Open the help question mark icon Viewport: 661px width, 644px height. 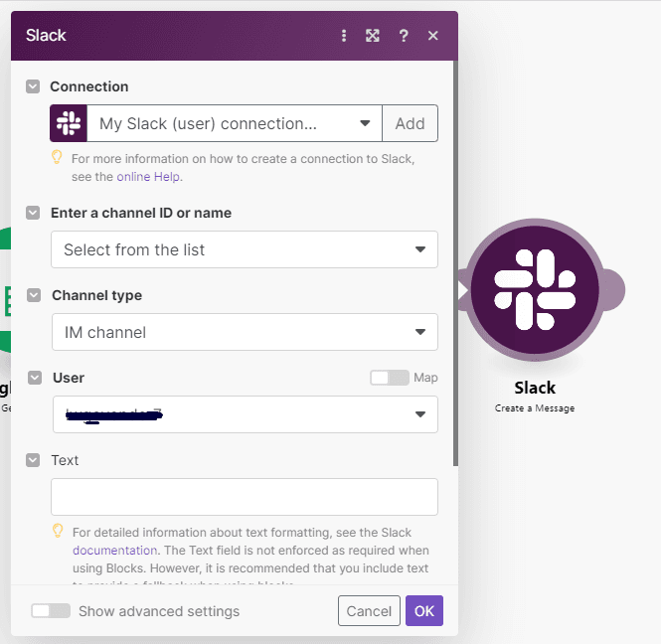[404, 36]
